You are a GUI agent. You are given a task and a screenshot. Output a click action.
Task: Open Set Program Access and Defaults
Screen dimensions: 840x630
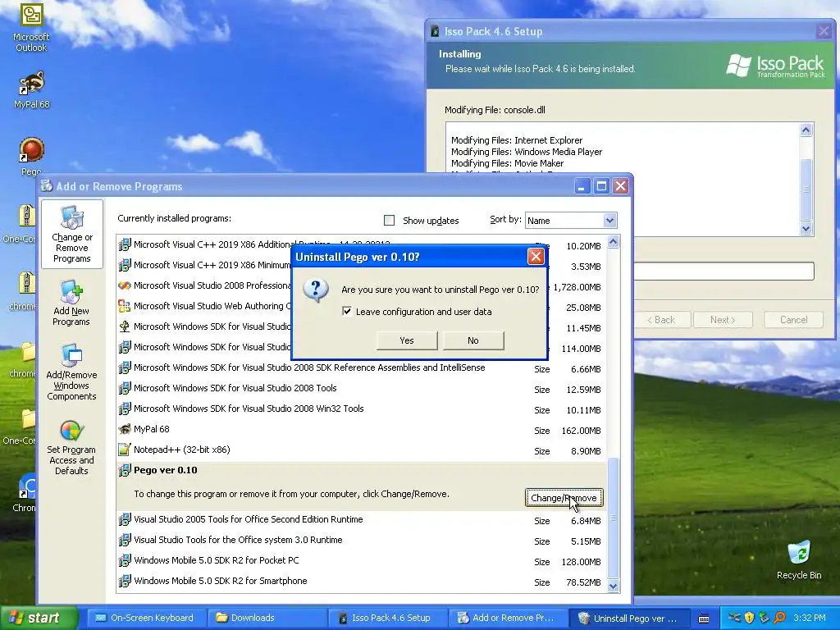point(71,447)
